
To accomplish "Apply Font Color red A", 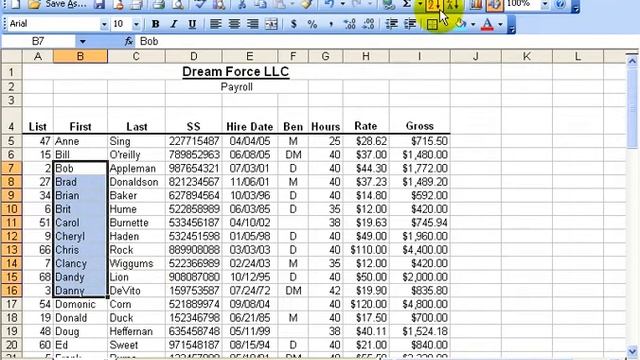I will pos(487,24).
